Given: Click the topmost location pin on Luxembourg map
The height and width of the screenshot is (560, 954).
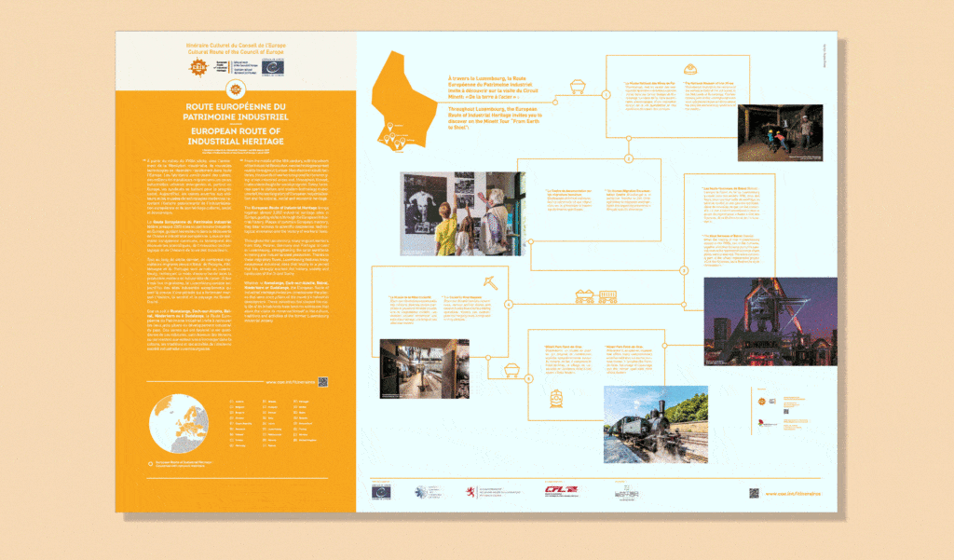Looking at the screenshot, I should coord(390,126).
